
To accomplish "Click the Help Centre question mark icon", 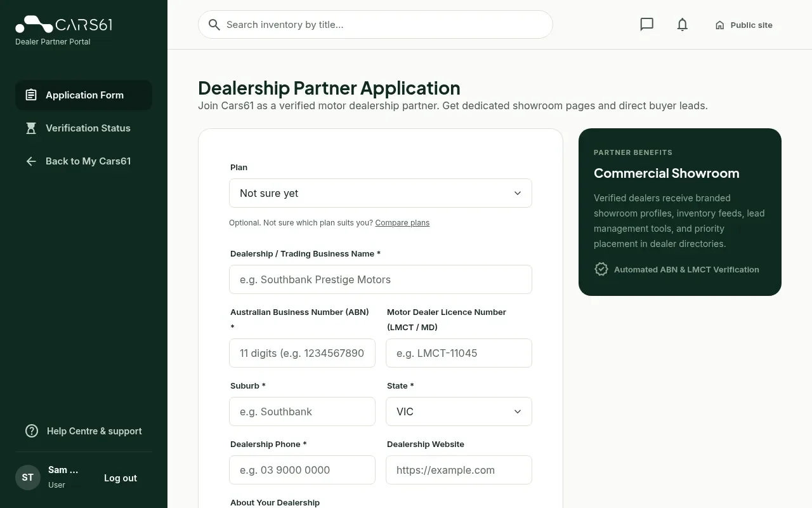I will [32, 431].
